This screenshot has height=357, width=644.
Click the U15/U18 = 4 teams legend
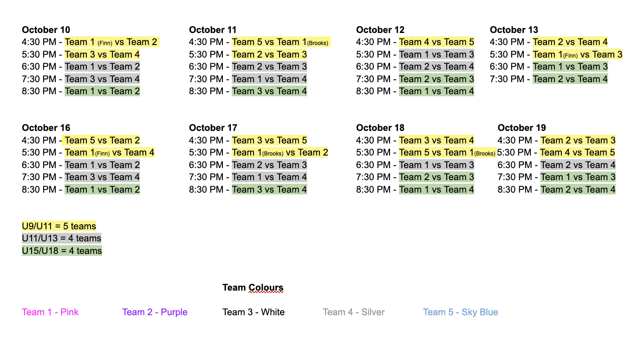pos(62,251)
